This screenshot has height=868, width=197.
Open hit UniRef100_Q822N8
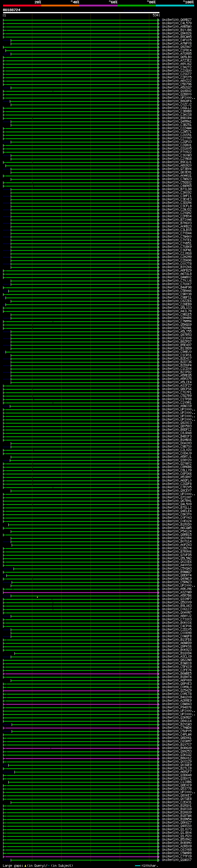click(177, 660)
